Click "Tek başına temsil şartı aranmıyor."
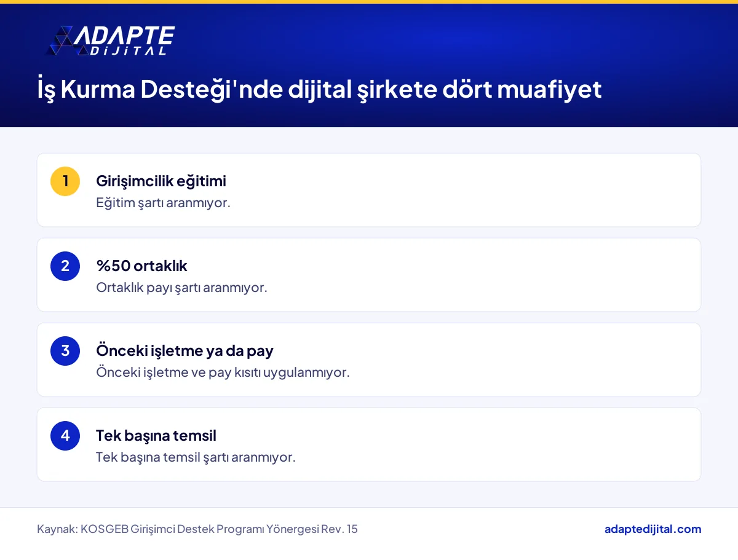The width and height of the screenshot is (738, 560). pos(196,457)
